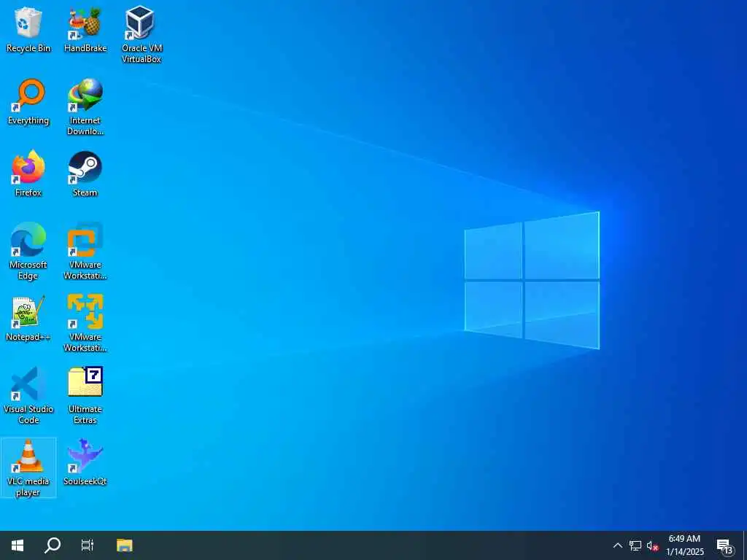Viewport: 747px width, 560px height.
Task: Select the Everything search shortcut
Action: [x=28, y=102]
